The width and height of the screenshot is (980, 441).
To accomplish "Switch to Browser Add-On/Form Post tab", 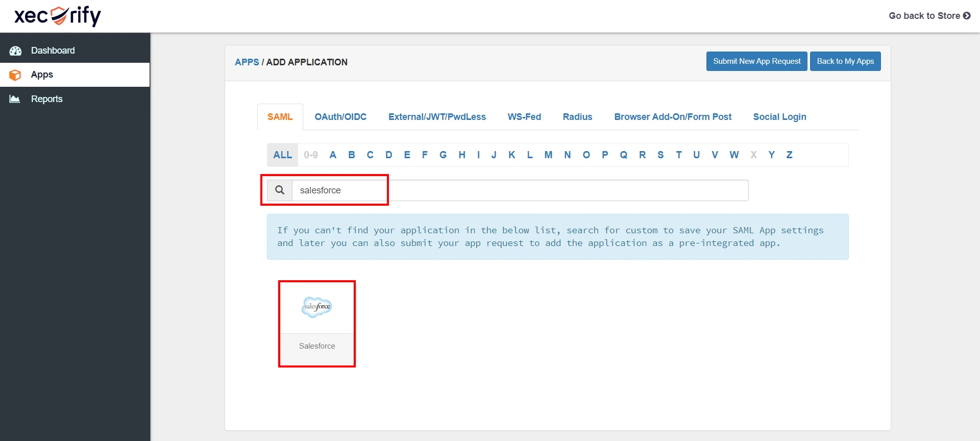I will tap(673, 117).
